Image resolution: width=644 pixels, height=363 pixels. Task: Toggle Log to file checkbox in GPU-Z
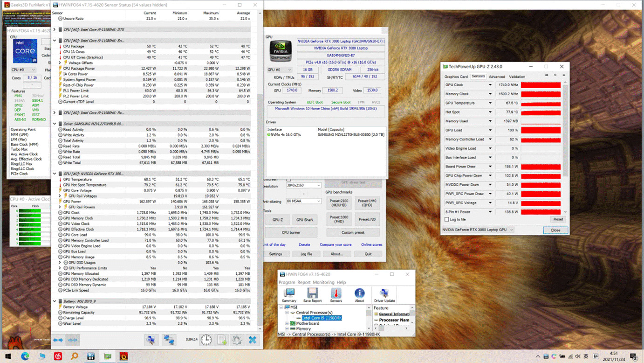(447, 219)
